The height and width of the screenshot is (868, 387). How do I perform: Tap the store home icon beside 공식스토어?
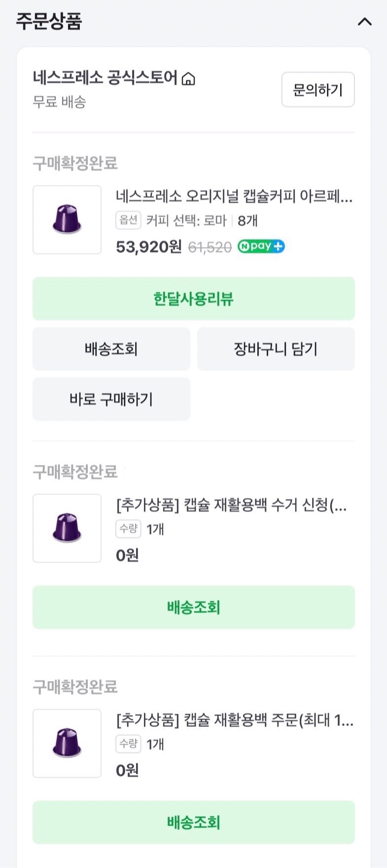point(188,79)
